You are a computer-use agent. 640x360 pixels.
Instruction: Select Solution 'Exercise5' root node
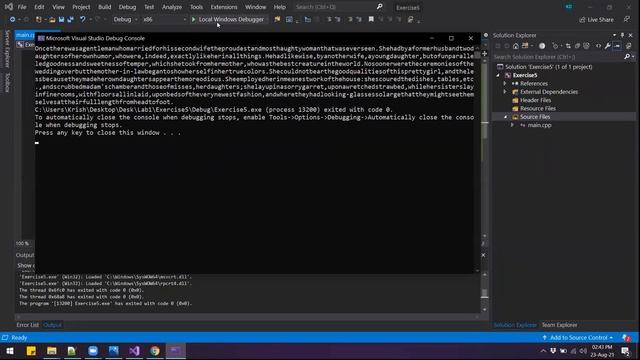[548, 67]
